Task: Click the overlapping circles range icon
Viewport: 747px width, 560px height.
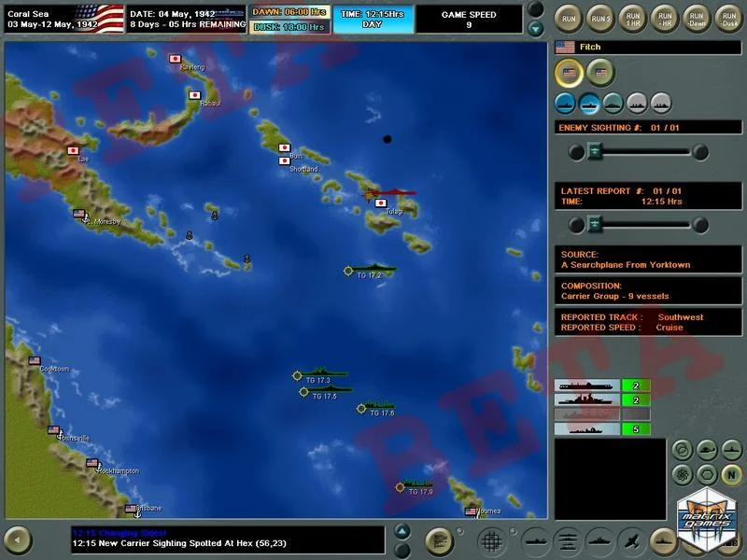Action: click(683, 450)
